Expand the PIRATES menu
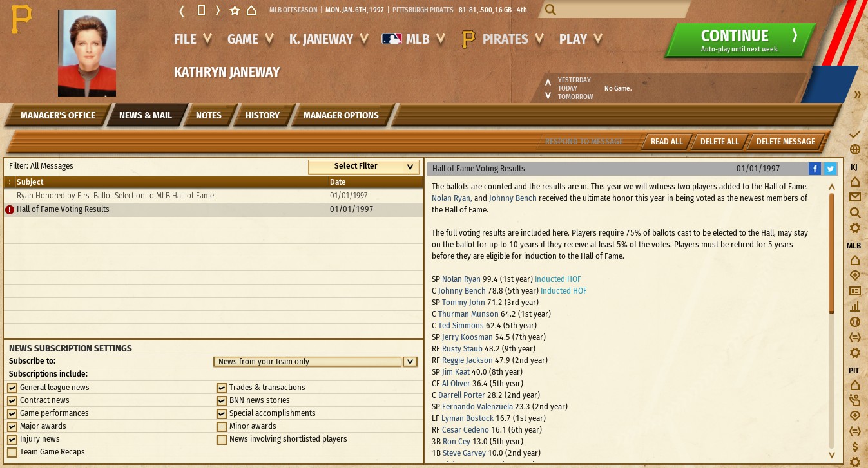Screen dimensions: 868x468 tap(504, 39)
